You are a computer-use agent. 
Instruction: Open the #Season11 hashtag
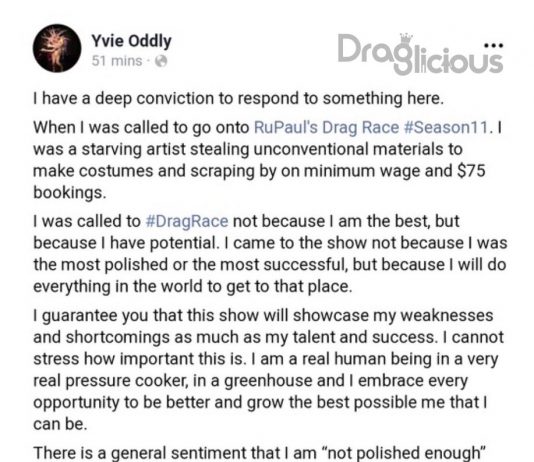point(446,127)
